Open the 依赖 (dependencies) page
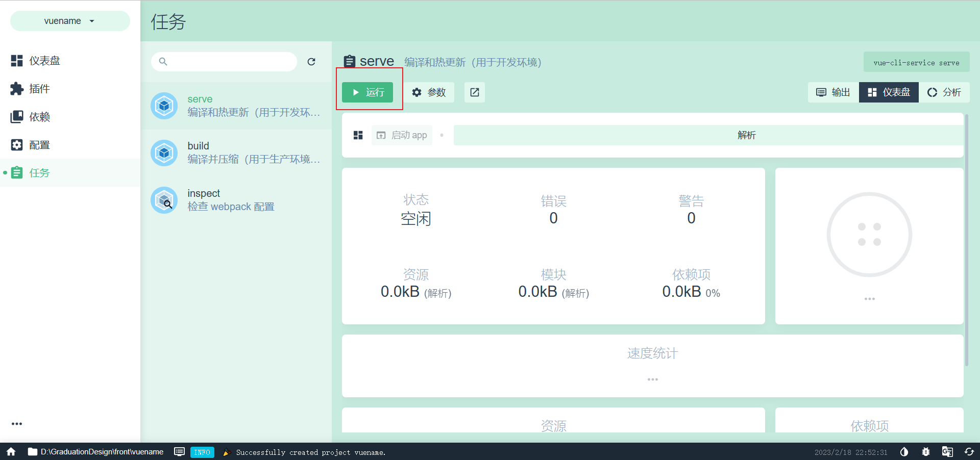980x460 pixels. coord(39,116)
